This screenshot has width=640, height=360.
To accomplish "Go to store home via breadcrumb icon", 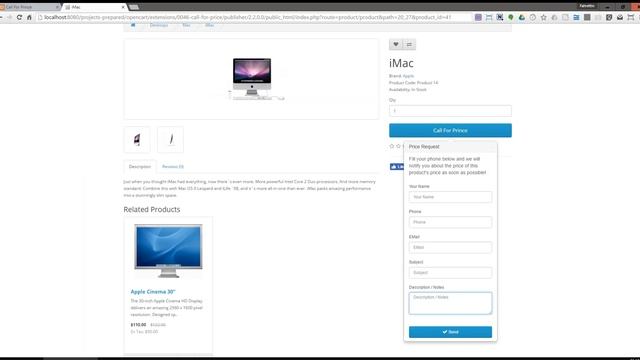I will coord(133,25).
